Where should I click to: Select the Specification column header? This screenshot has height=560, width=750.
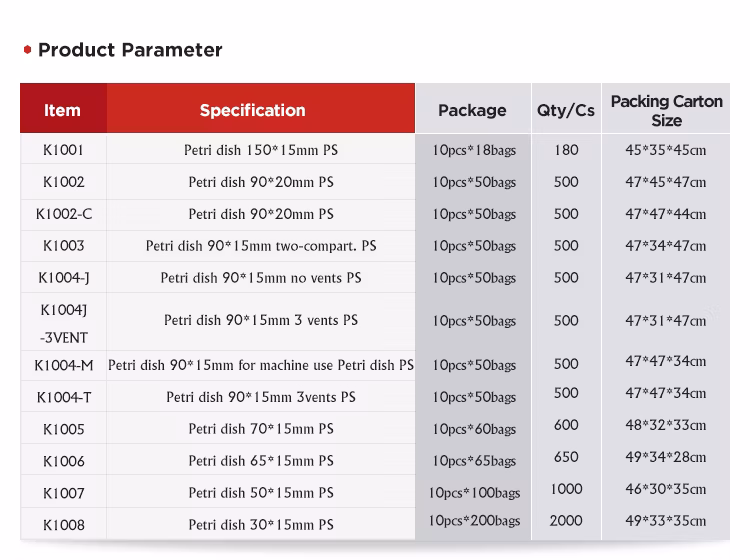pyautogui.click(x=252, y=110)
